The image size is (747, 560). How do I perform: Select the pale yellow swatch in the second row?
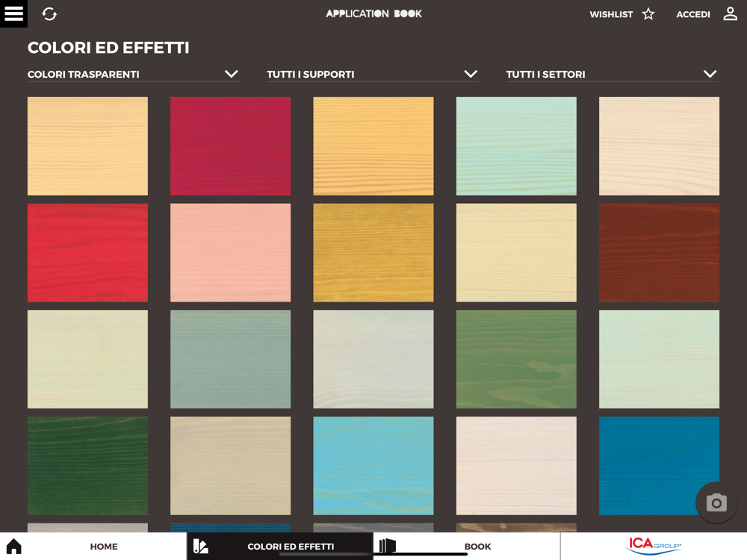tap(516, 253)
